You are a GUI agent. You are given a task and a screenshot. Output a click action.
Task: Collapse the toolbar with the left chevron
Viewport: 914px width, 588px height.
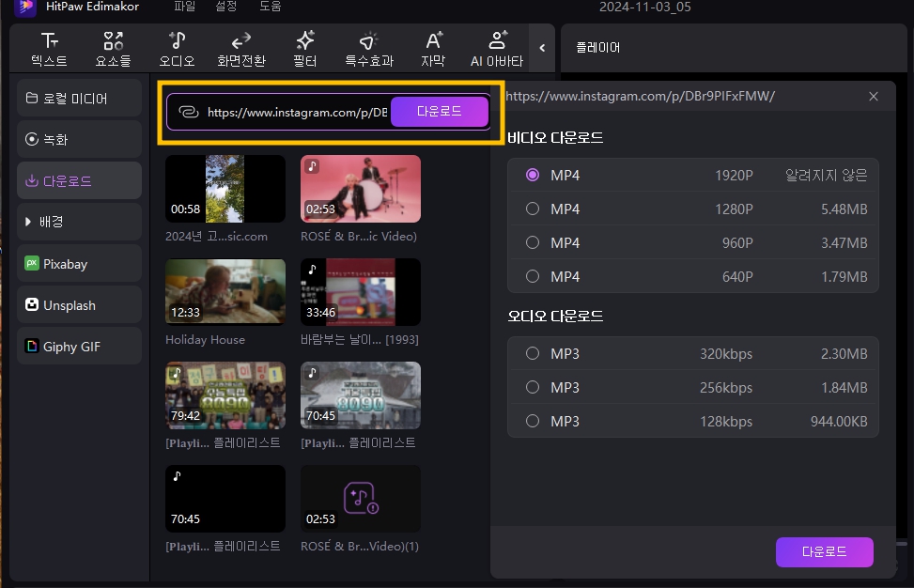pos(542,48)
